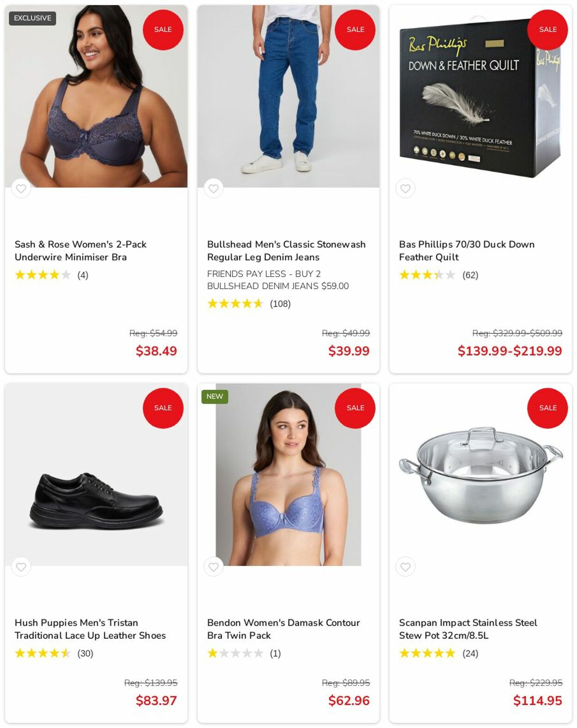The width and height of the screenshot is (577, 728).
Task: View the 108 reviews for Bullshead jeans
Action: coord(280,304)
